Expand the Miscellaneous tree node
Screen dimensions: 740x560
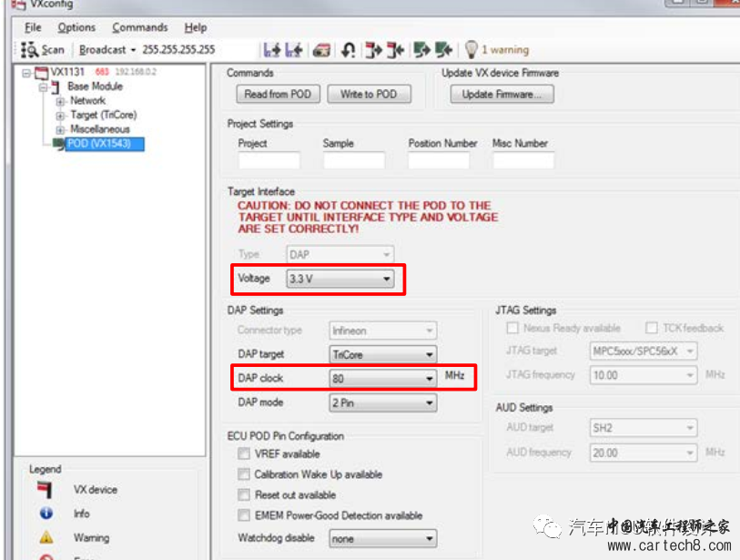[60, 129]
